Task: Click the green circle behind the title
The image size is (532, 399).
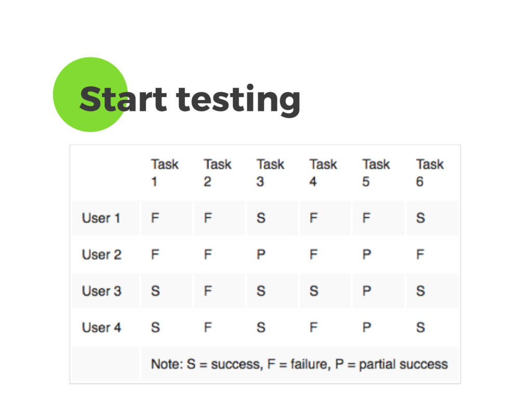Action: [78, 78]
